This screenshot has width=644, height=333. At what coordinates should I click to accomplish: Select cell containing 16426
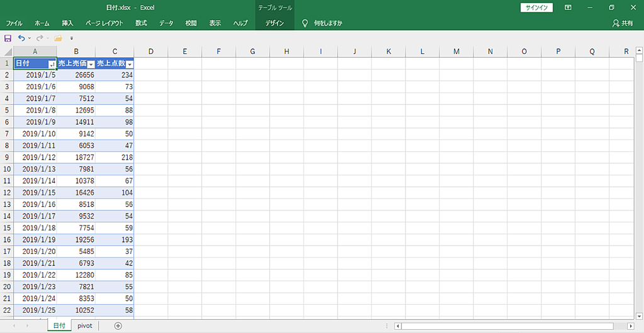click(x=76, y=192)
